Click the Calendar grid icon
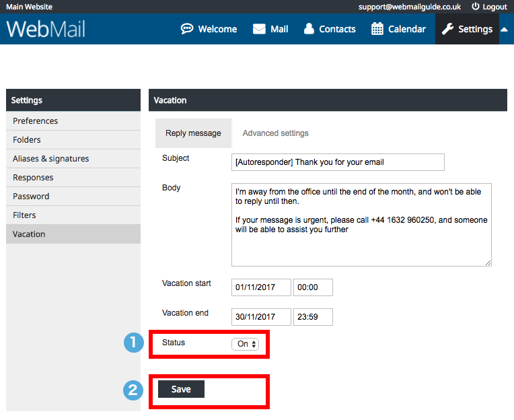Image resolution: width=514 pixels, height=420 pixels. pyautogui.click(x=377, y=29)
